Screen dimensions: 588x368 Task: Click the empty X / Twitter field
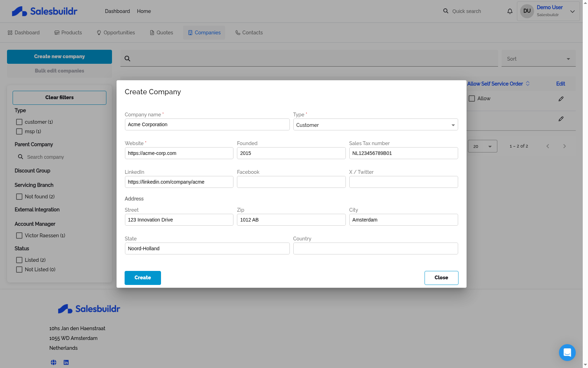[x=404, y=182]
